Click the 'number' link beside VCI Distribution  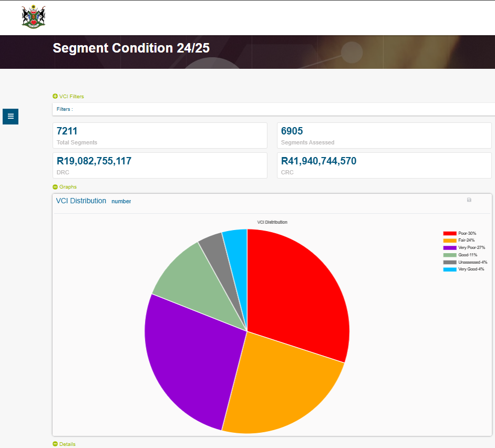pos(121,202)
